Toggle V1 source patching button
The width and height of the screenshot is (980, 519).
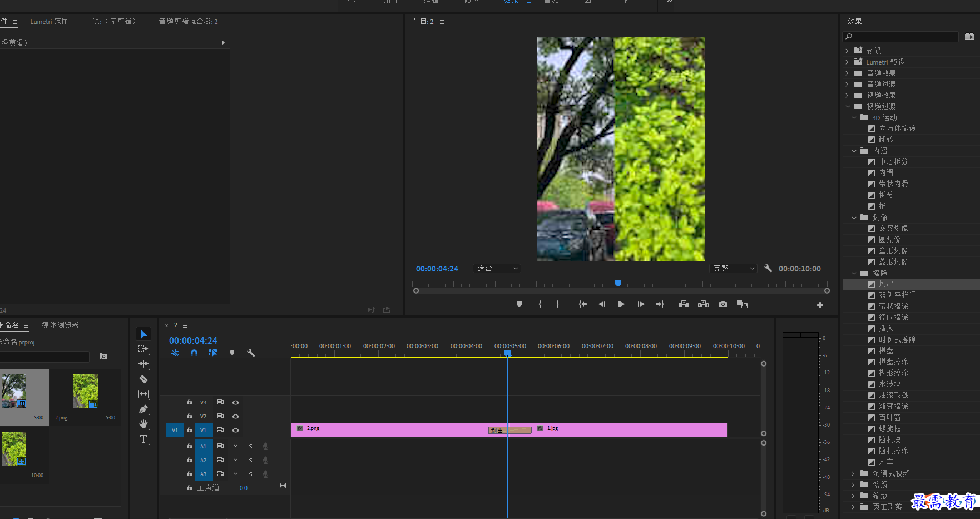click(175, 430)
